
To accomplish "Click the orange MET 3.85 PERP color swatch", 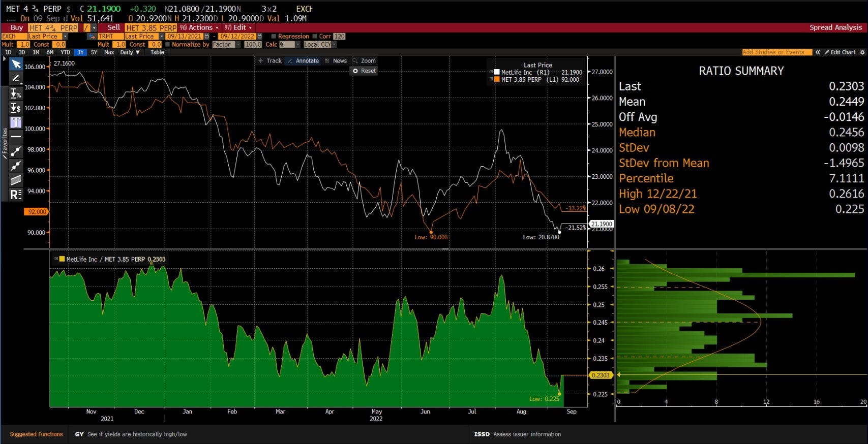I will (x=497, y=79).
